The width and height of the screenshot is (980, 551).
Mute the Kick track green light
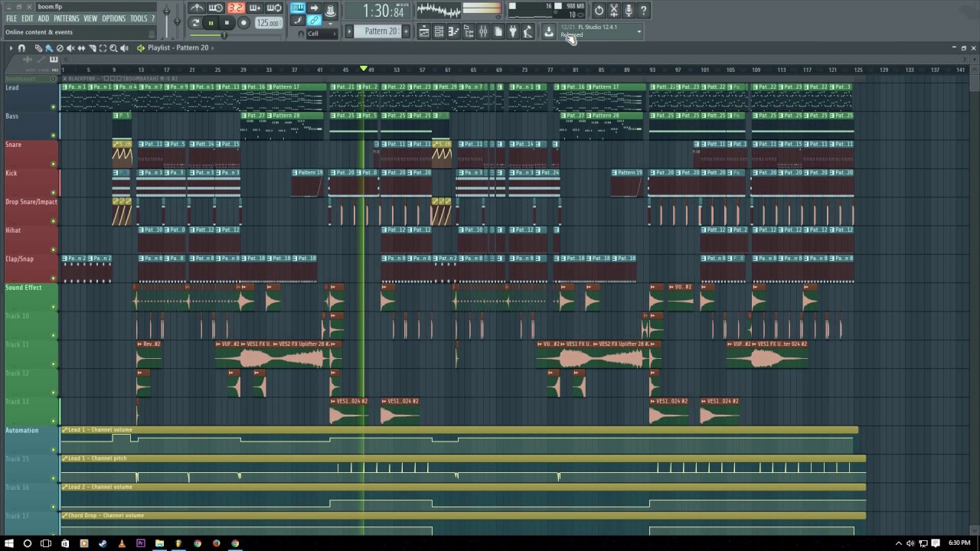53,192
